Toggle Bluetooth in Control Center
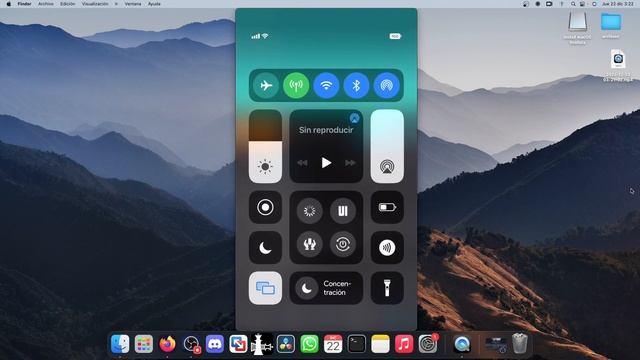 click(x=356, y=85)
